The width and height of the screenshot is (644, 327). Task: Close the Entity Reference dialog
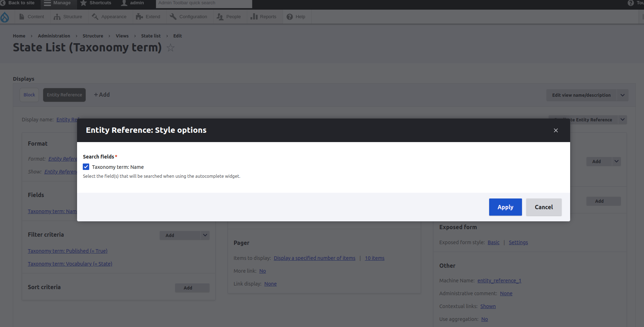click(x=556, y=130)
